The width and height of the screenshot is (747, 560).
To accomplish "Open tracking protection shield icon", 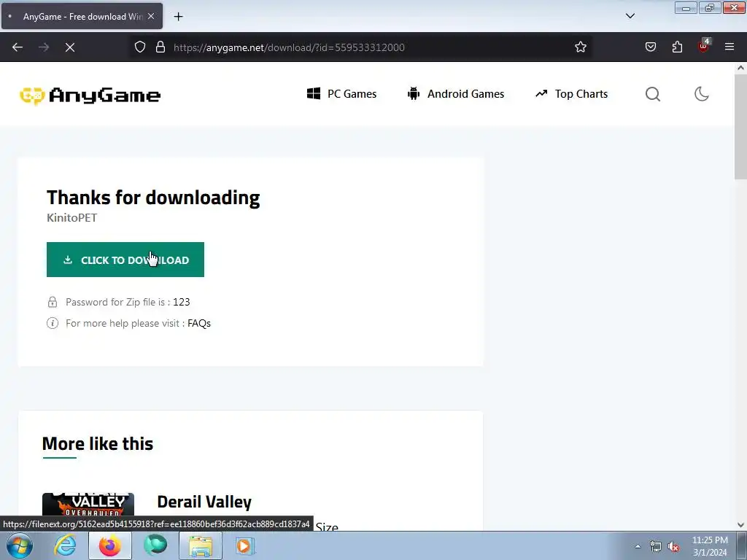I will (x=139, y=47).
